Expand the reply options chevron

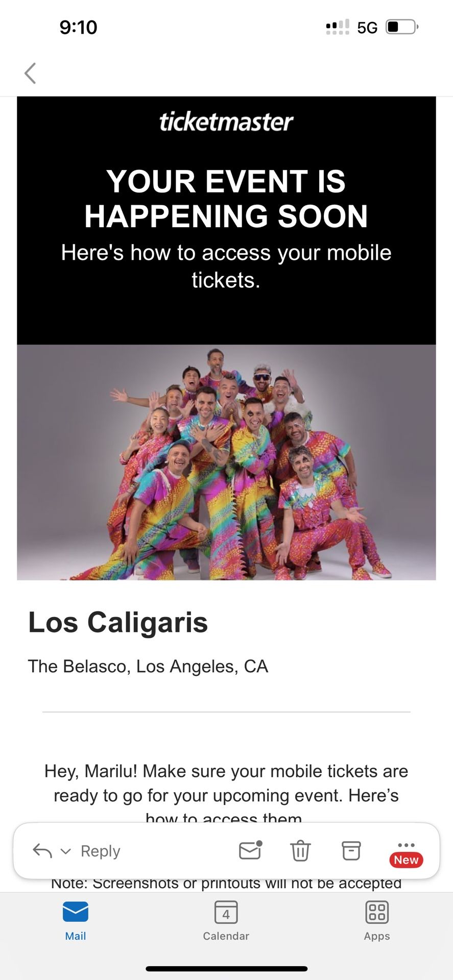65,851
